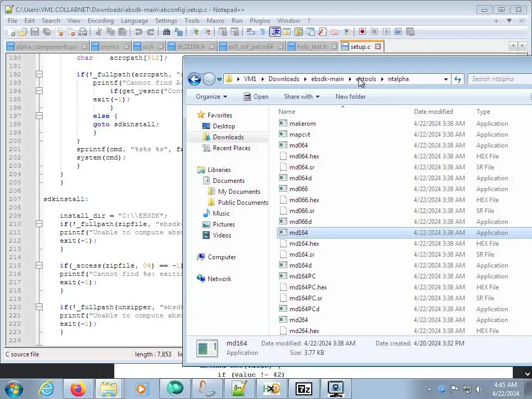Open the Explorer recent locations dropdown arrow
This screenshot has height=399, width=532.
coord(219,79)
